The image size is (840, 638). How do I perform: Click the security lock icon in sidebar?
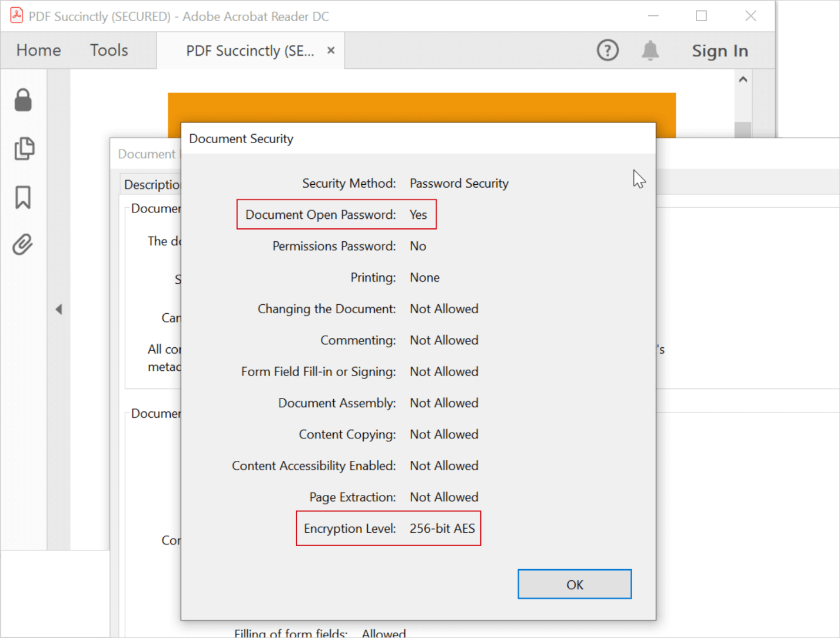[x=23, y=100]
